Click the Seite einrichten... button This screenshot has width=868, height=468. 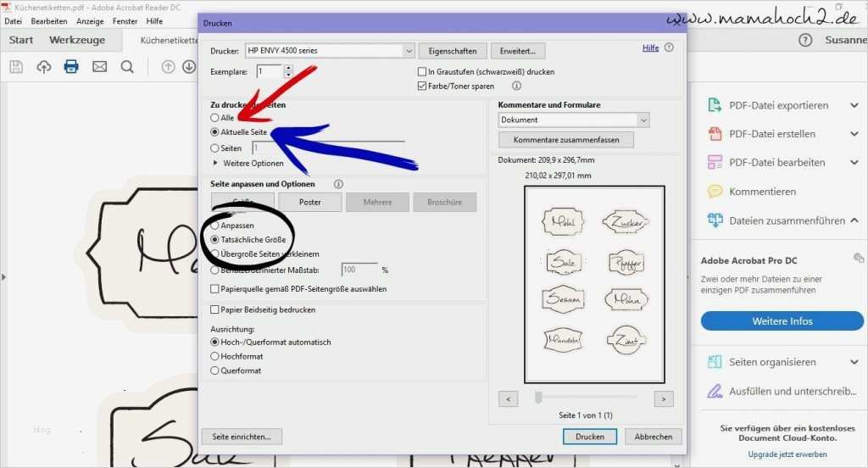pyautogui.click(x=242, y=437)
